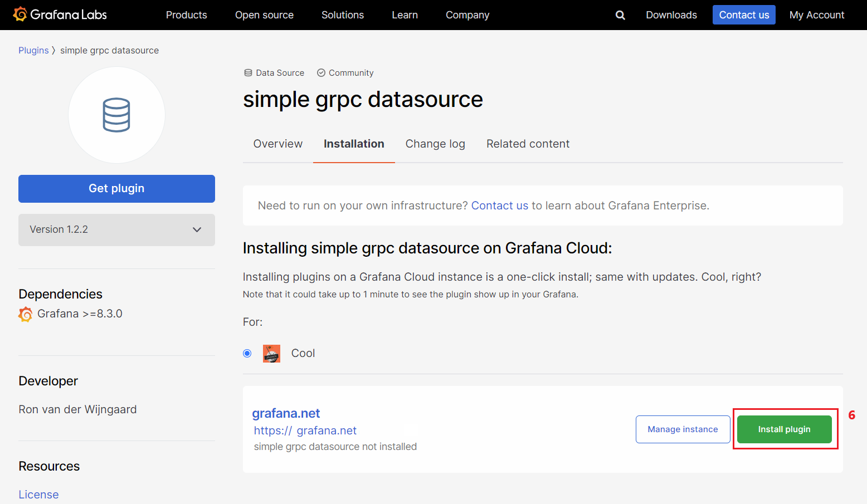Open My Account

[817, 15]
